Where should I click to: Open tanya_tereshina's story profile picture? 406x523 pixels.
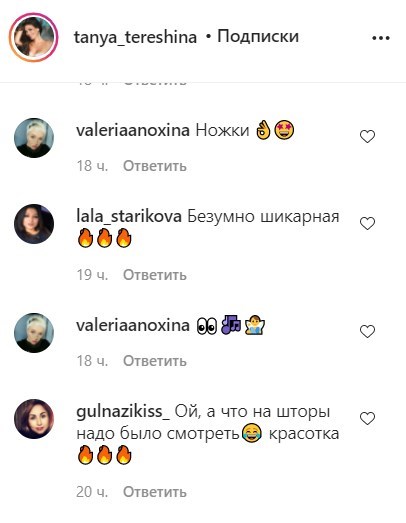(33, 37)
